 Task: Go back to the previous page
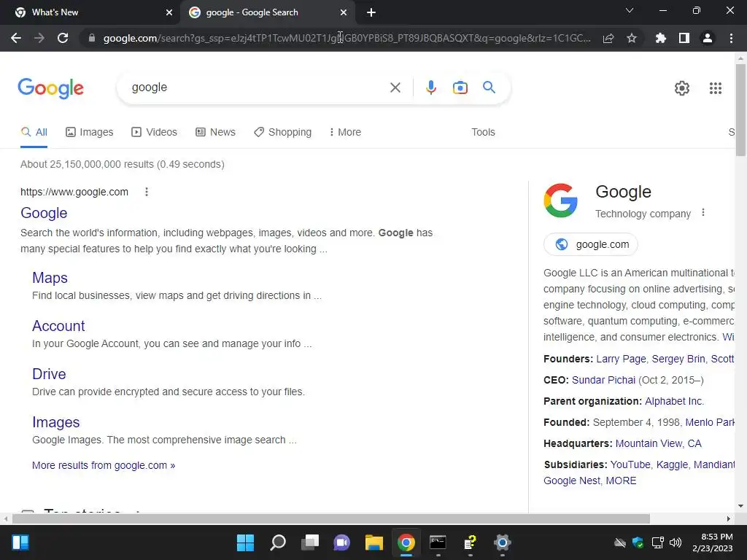tap(16, 38)
